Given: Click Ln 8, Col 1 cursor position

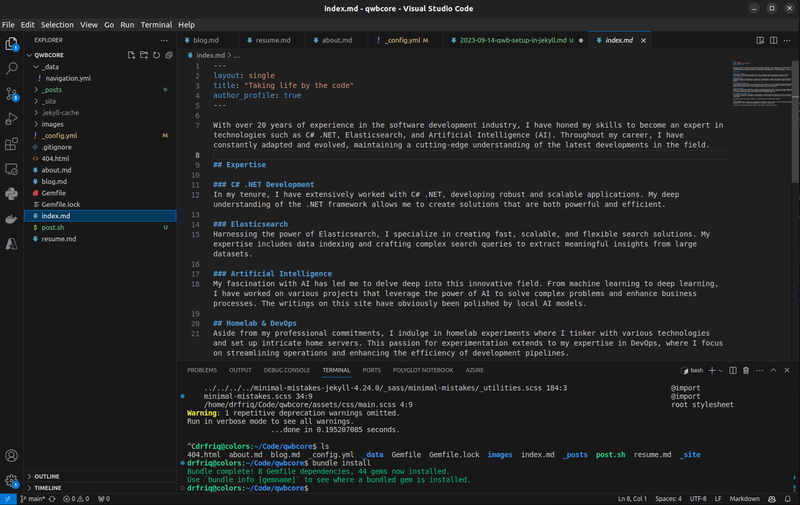Looking at the screenshot, I should click(x=632, y=499).
